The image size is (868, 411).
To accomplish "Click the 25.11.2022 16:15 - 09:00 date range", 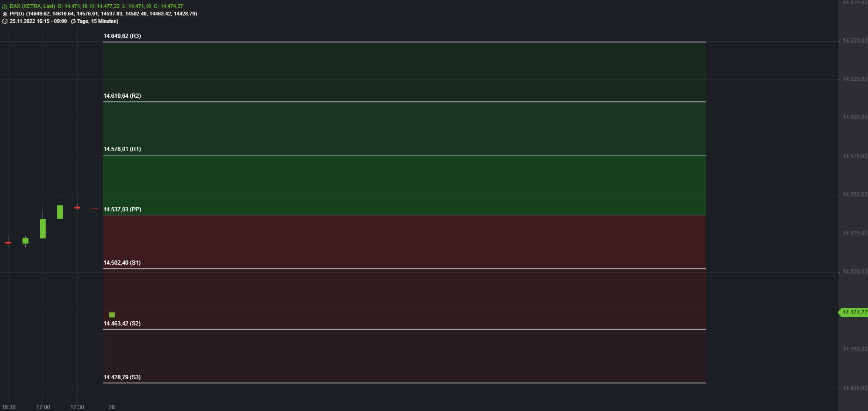I will [38, 22].
